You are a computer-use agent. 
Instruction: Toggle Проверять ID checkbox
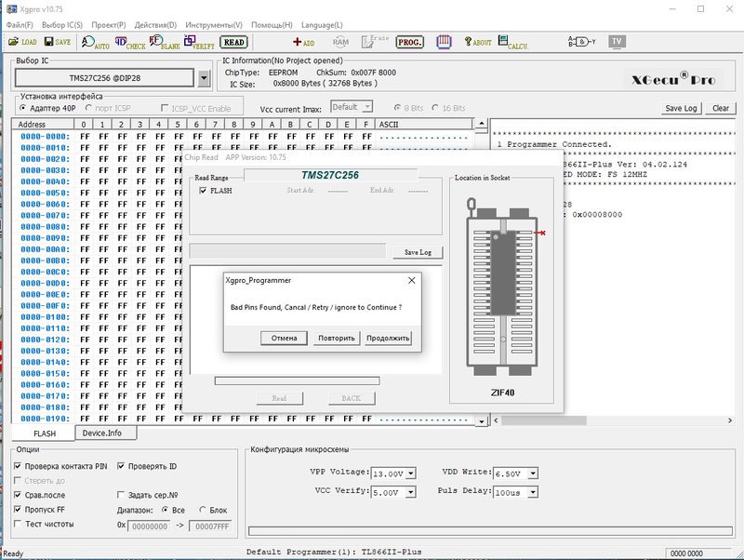[x=121, y=466]
